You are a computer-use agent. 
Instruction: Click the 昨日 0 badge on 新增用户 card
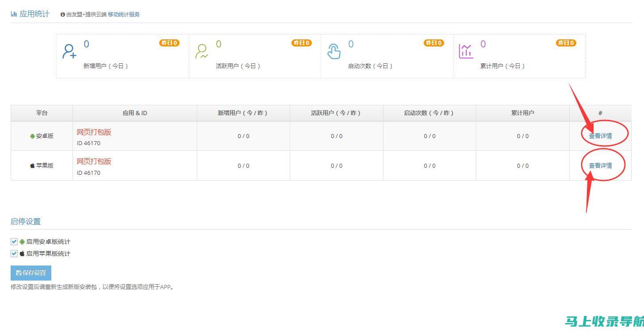[169, 43]
